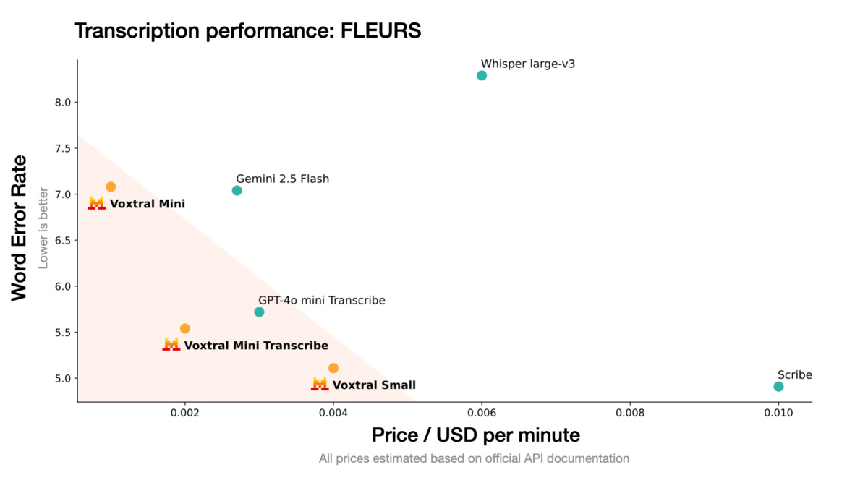
Task: Click the Whisper large-v3 label
Action: [x=528, y=64]
